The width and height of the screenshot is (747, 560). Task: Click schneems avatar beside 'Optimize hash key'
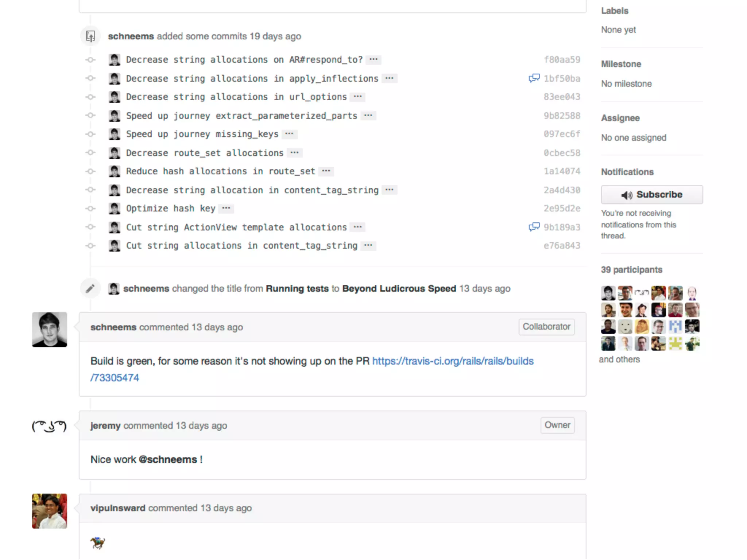[x=115, y=209]
